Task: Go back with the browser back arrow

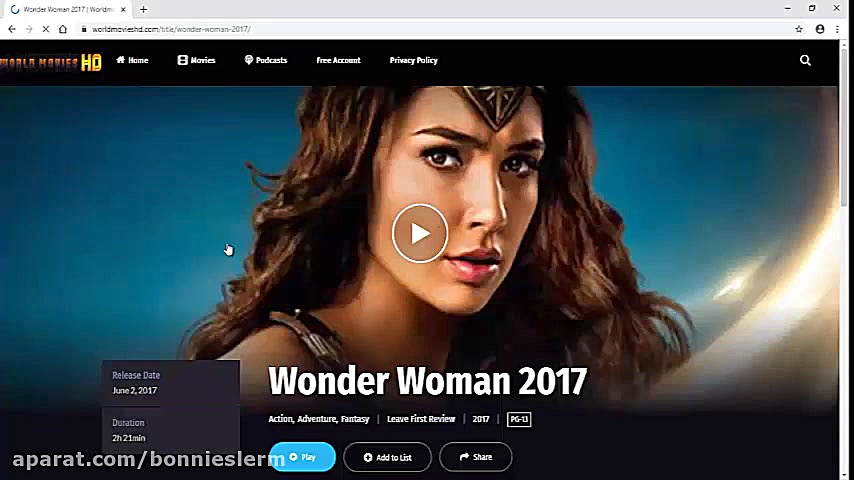Action: click(x=12, y=29)
